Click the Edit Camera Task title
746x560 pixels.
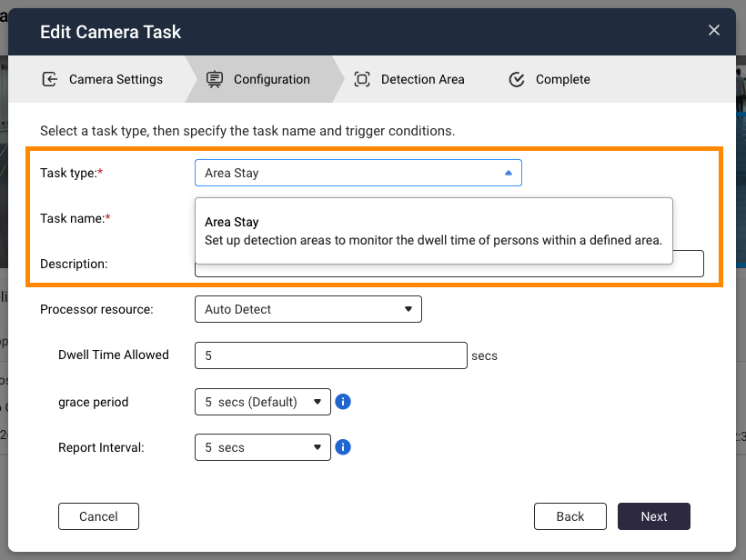click(x=110, y=32)
